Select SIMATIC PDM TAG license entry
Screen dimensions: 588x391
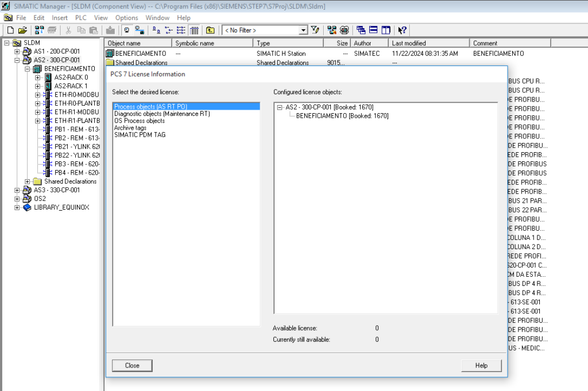(x=140, y=134)
